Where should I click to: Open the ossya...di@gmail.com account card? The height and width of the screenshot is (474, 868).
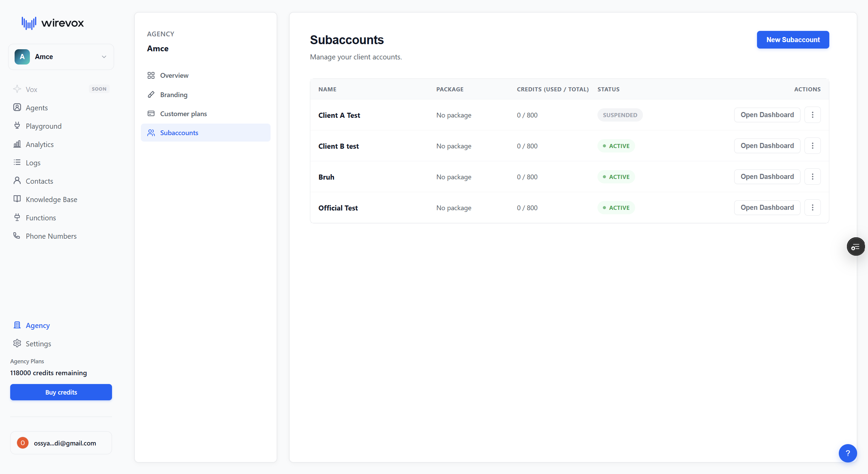click(61, 443)
